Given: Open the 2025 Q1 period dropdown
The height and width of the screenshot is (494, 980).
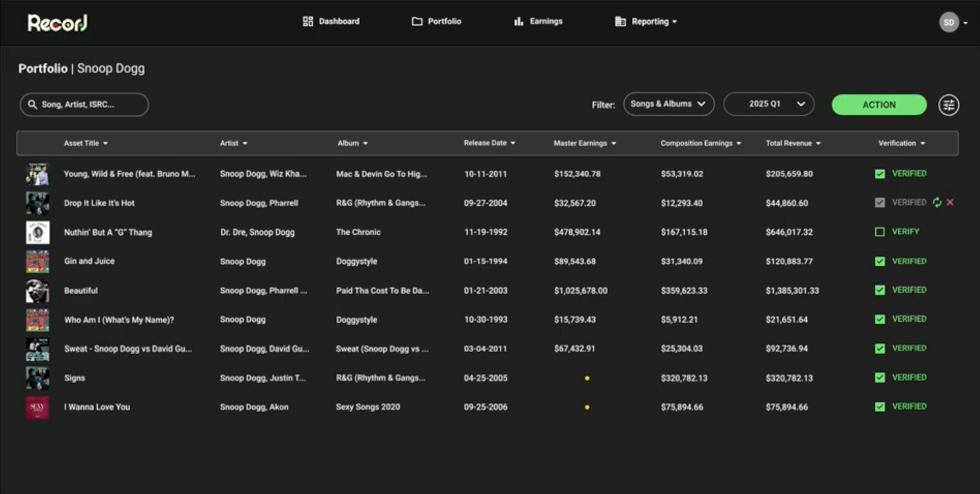Looking at the screenshot, I should [x=768, y=104].
